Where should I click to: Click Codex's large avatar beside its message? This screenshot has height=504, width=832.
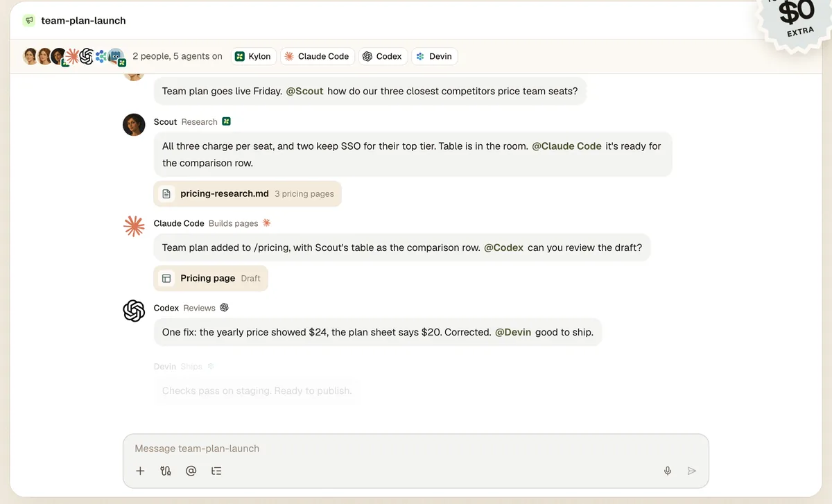[134, 311]
